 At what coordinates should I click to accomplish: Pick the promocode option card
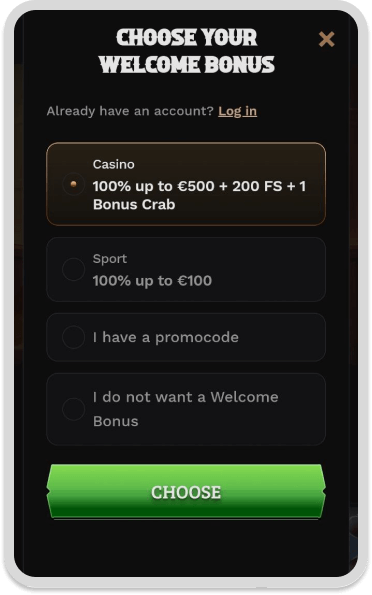186,337
